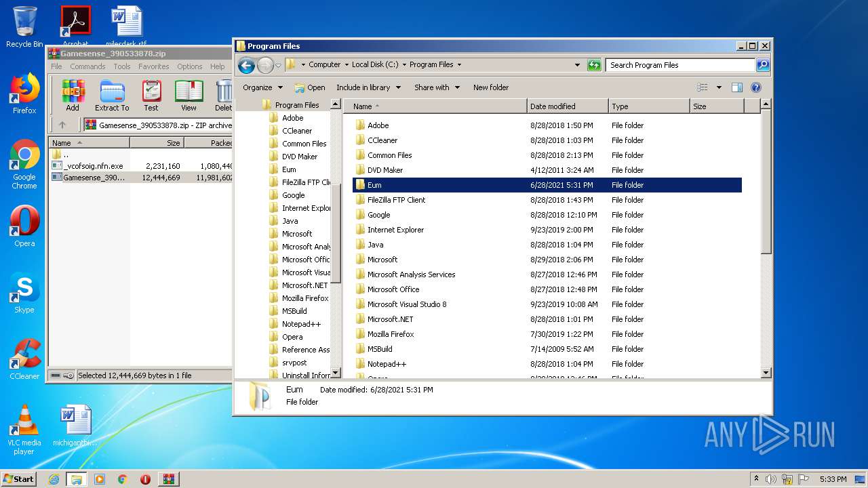Click the WinRAR taskbar icon
Viewport: 868px width, 488px height.
coord(168,479)
